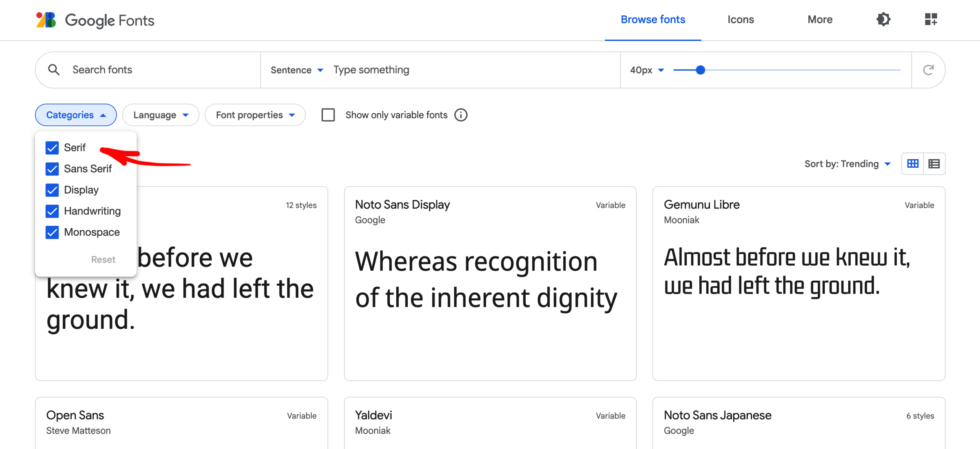Click the 12 styles label
The image size is (980, 449).
[x=301, y=205]
